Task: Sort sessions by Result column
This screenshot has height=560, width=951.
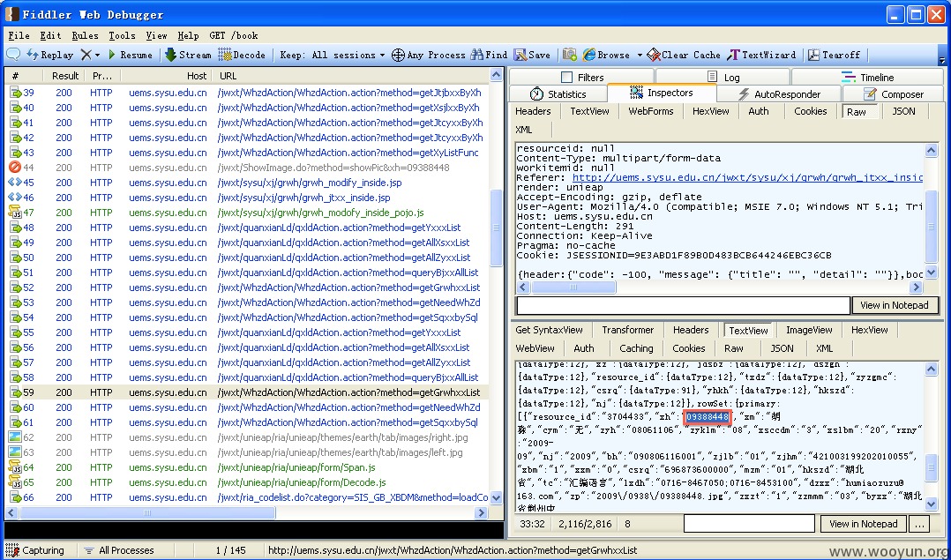Action: [x=64, y=76]
